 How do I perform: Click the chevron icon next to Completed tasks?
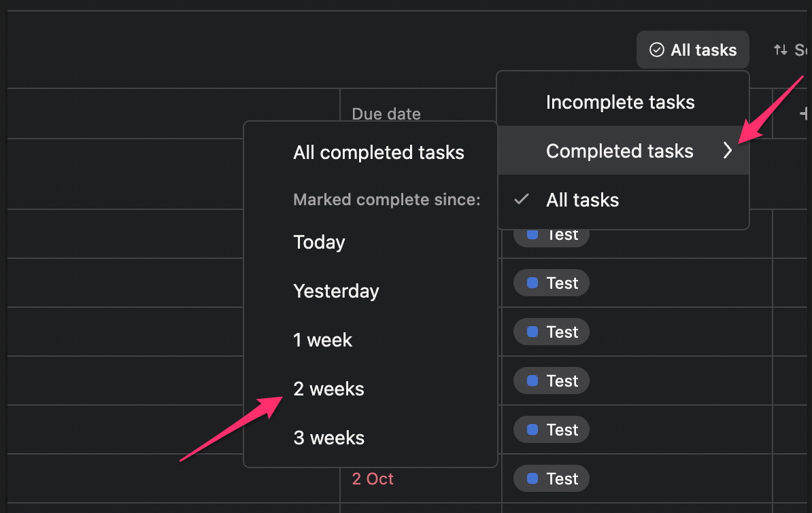pos(728,151)
